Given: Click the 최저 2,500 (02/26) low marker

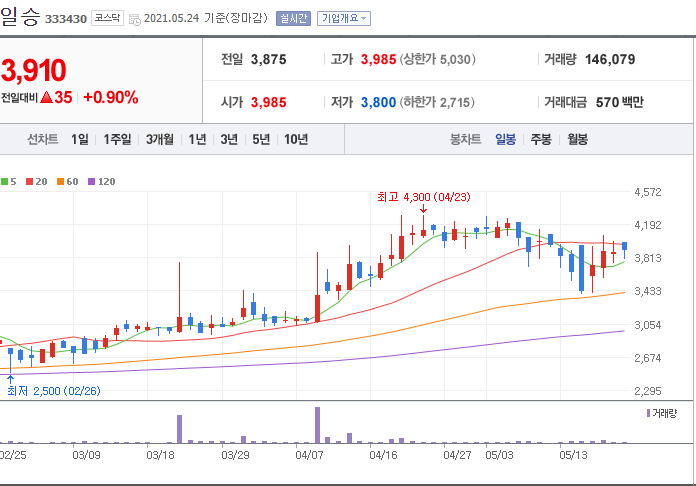Looking at the screenshot, I should coord(54,391).
